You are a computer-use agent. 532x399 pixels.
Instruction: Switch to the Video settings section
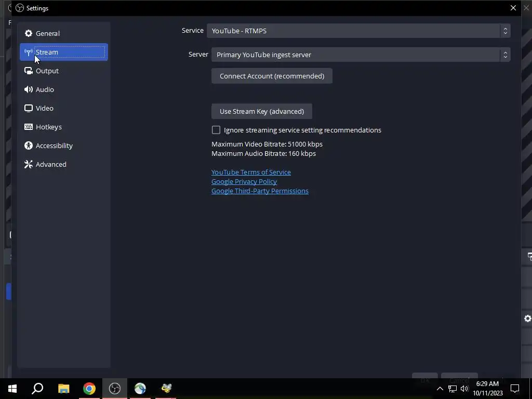64,108
